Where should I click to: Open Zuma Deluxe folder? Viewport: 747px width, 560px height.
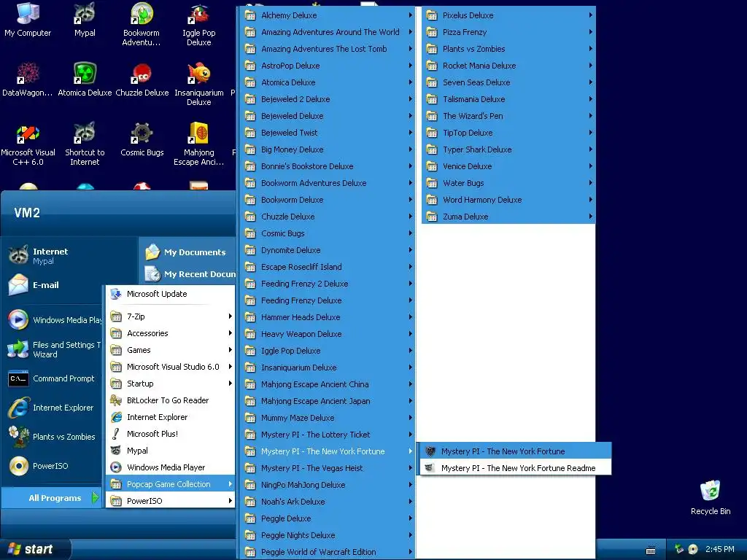[508, 216]
